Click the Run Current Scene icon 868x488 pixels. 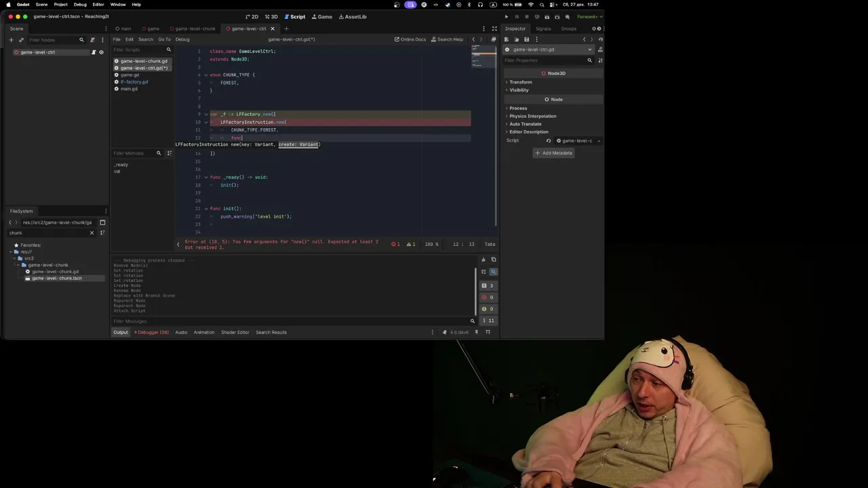point(547,16)
